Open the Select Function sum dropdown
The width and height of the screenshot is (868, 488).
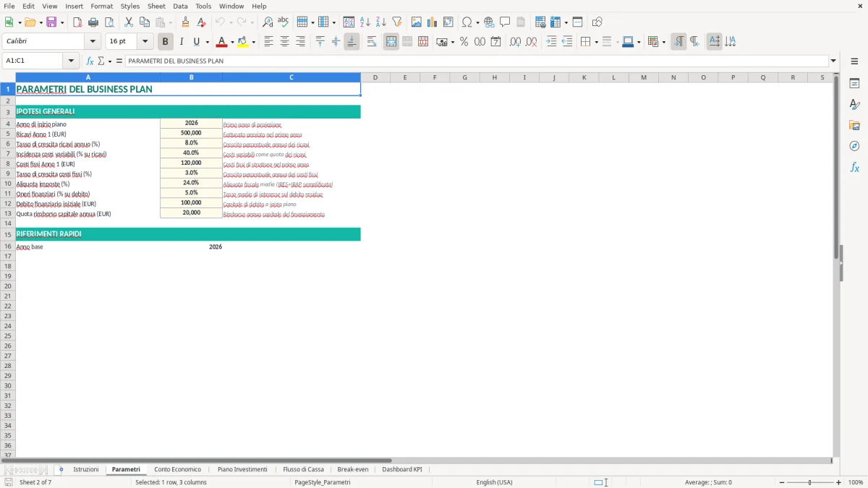[110, 61]
